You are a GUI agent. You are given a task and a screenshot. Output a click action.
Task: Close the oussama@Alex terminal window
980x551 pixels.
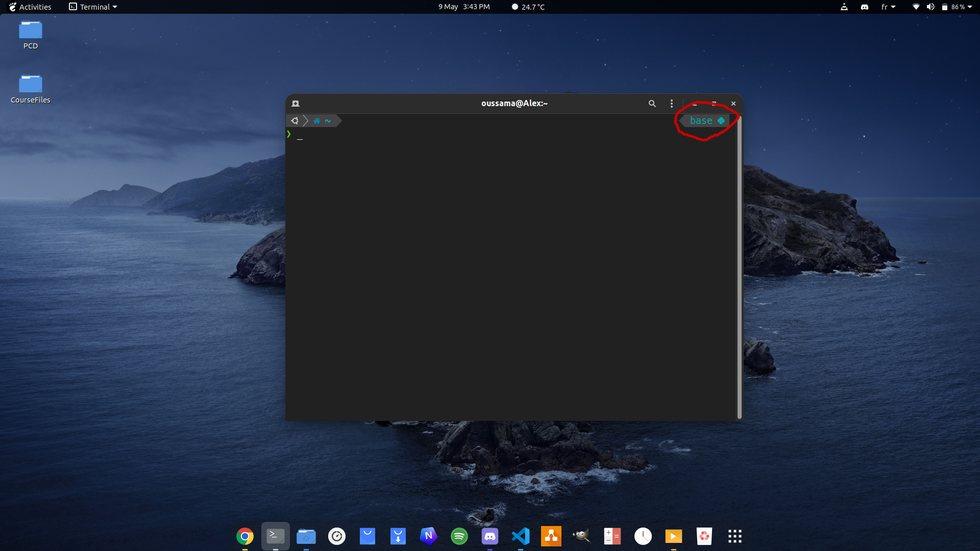pos(733,104)
